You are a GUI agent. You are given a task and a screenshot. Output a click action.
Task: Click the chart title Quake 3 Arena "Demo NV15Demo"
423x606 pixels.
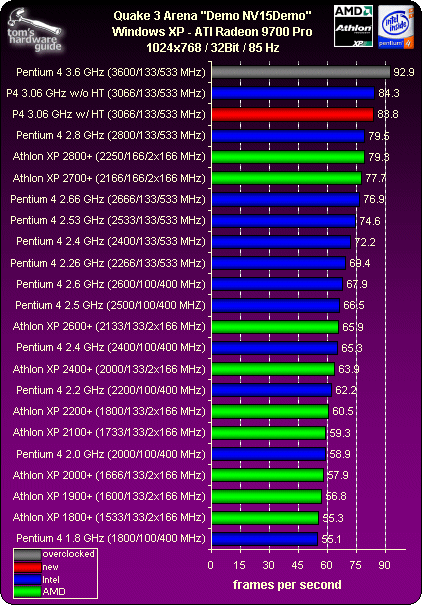coord(212,16)
